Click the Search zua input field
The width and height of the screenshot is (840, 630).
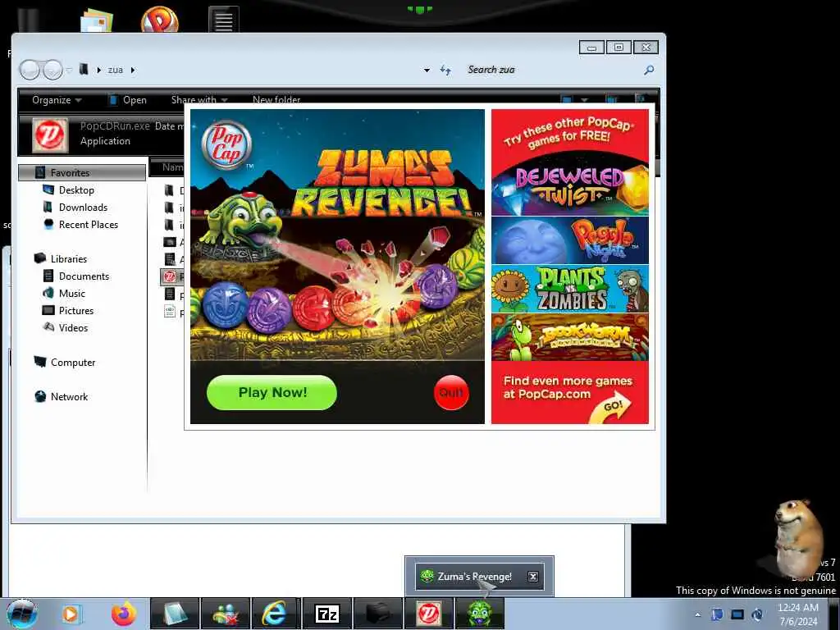click(x=552, y=70)
